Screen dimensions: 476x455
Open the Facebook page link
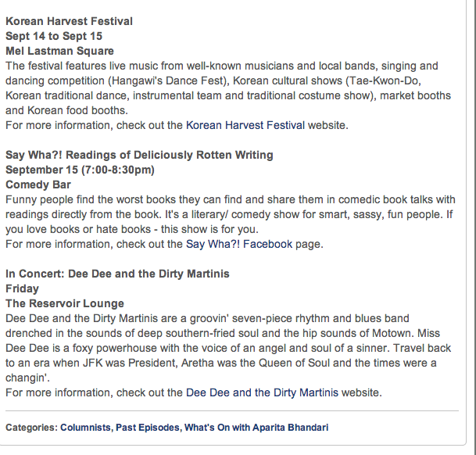coord(267,244)
